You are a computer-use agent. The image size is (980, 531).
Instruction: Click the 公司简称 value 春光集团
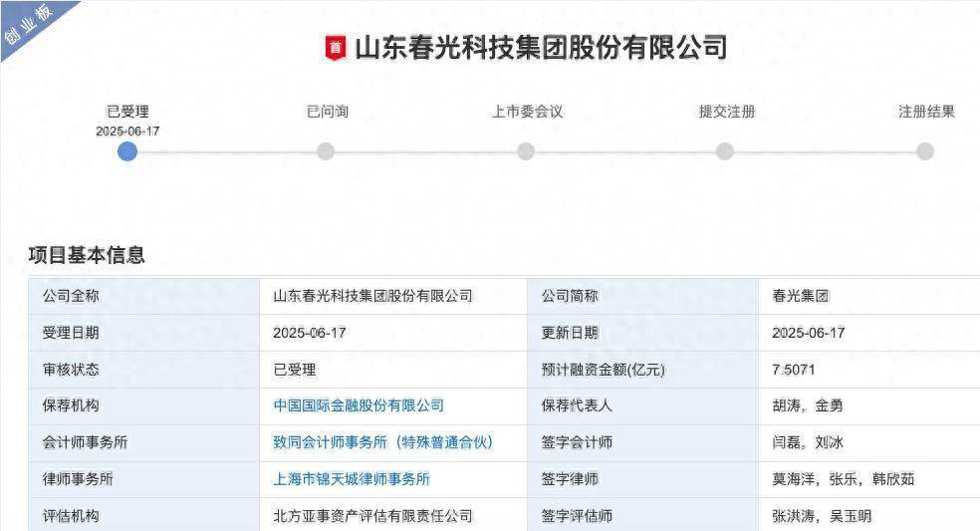801,296
